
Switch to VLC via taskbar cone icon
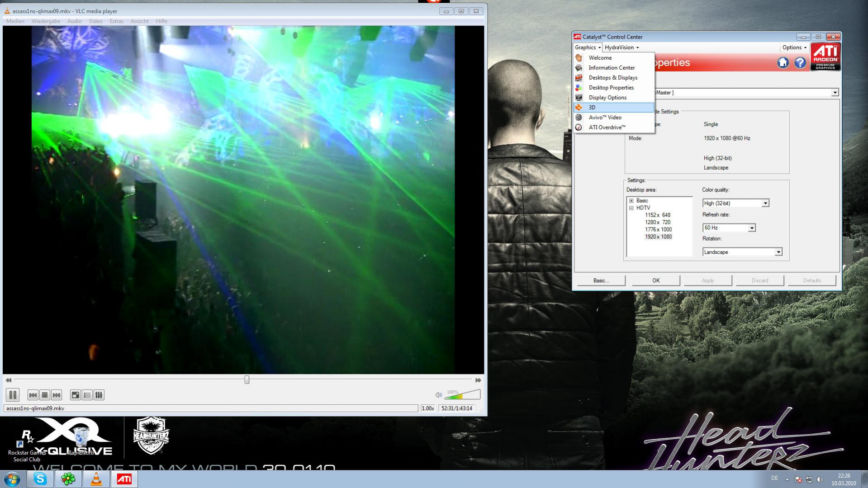click(96, 479)
